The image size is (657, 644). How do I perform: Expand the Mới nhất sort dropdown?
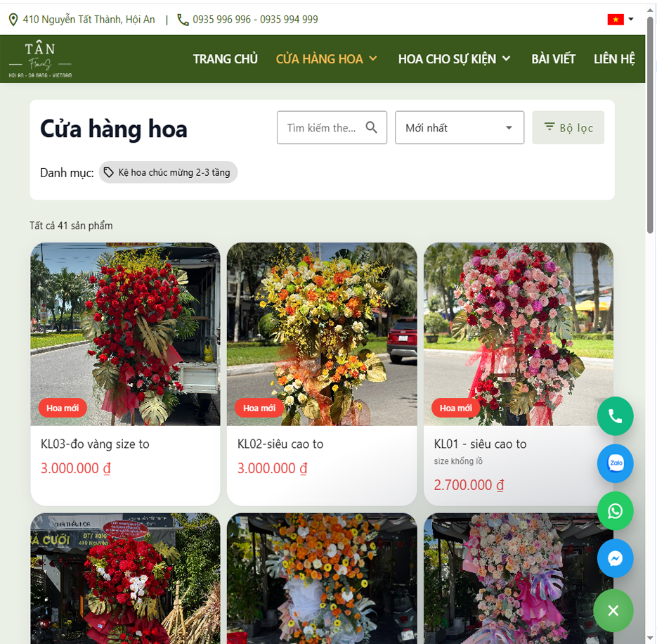459,128
